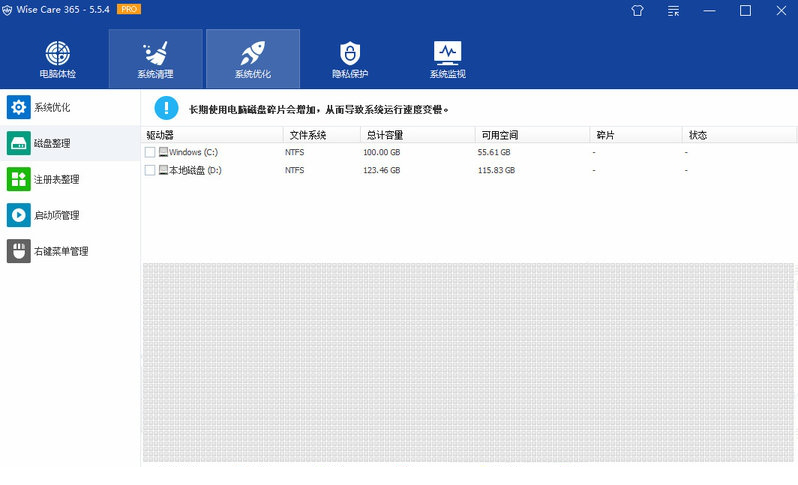Sort by 状态 column header
The width and height of the screenshot is (798, 485).
pos(739,135)
